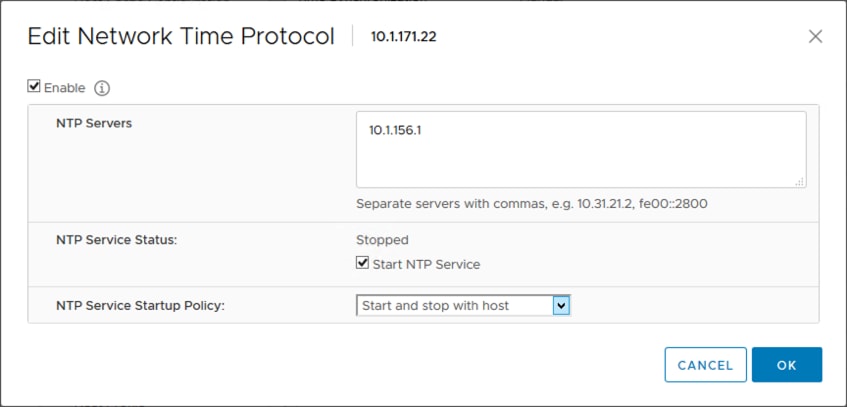Click the CANCEL button
Viewport: 847px width, 407px height.
[x=705, y=365]
